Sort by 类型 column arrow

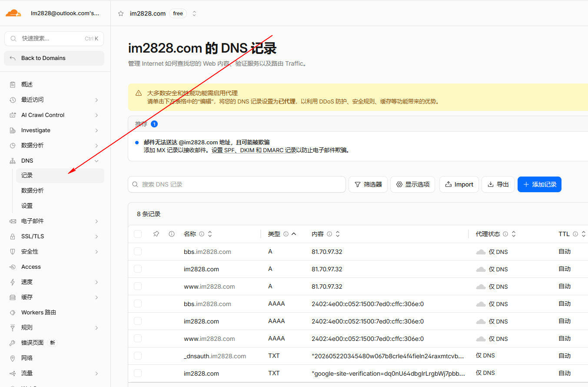pyautogui.click(x=294, y=234)
